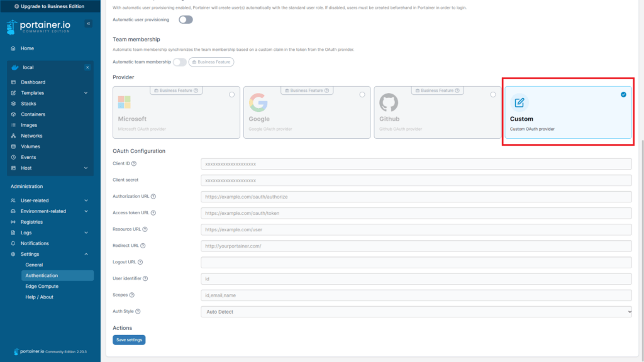
Task: Open Authentication settings page
Action: point(57,275)
